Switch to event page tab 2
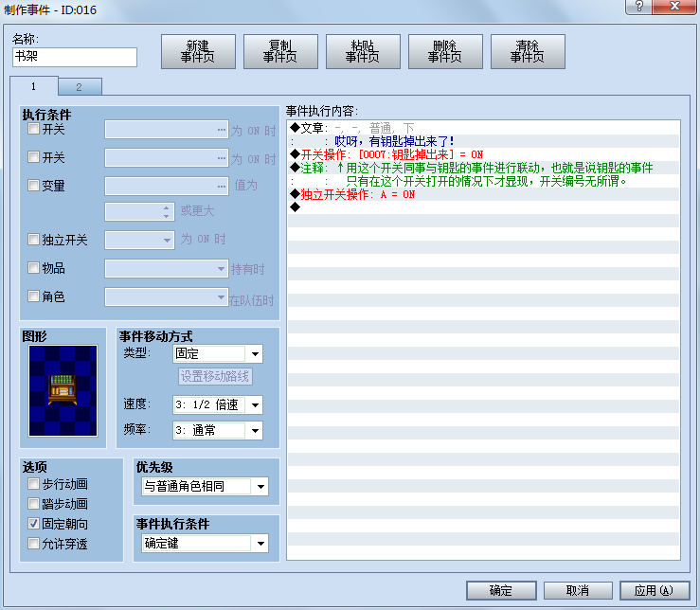This screenshot has height=610, width=700. pos(80,87)
